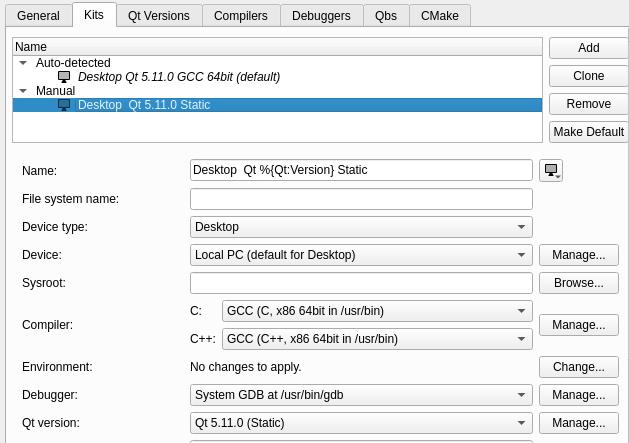Viewport: 629px width, 443px height.
Task: Open the Qt version dropdown
Action: (361, 423)
